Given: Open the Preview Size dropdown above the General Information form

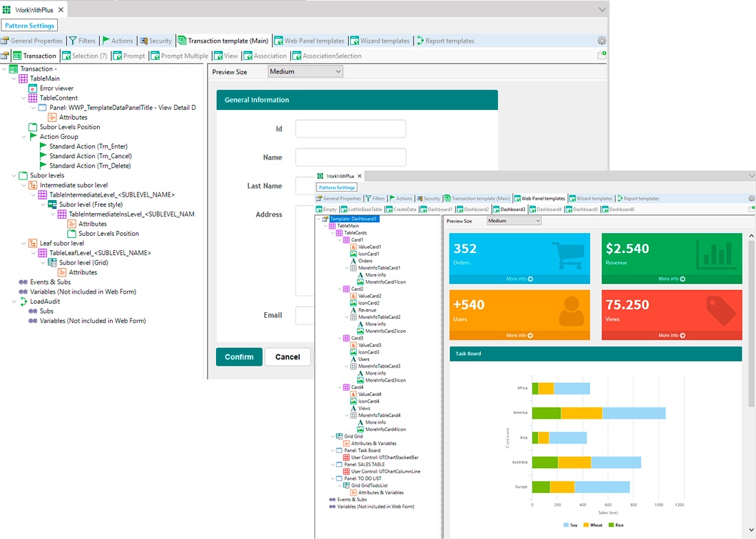Looking at the screenshot, I should (305, 71).
